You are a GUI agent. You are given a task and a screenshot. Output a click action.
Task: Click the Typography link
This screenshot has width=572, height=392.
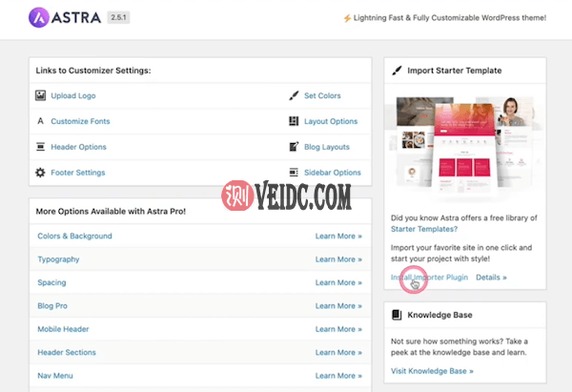pyautogui.click(x=58, y=259)
